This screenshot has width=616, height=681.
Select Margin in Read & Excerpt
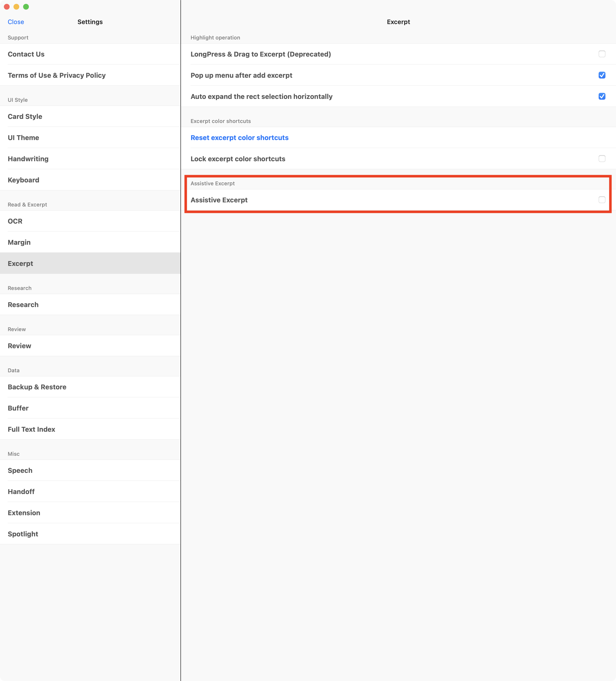pyautogui.click(x=19, y=243)
